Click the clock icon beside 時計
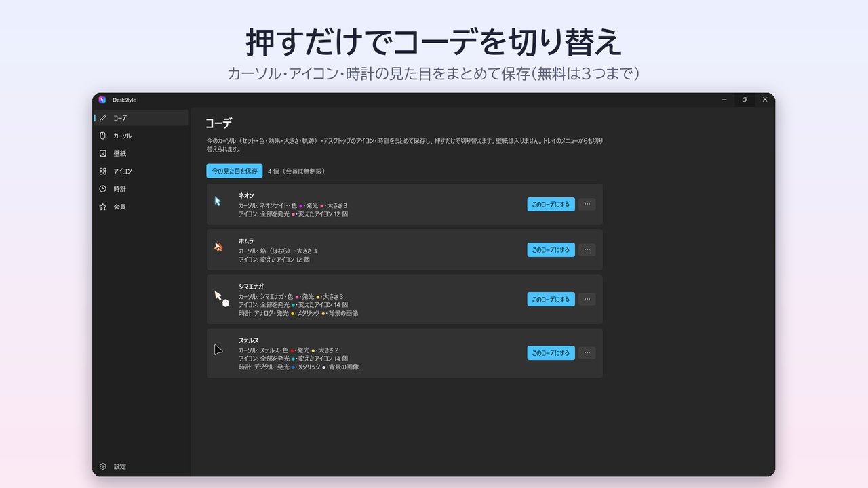The height and width of the screenshot is (488, 868). pyautogui.click(x=103, y=189)
